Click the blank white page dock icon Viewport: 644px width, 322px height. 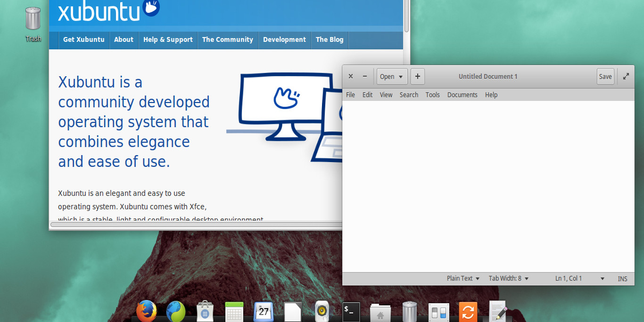tap(292, 312)
